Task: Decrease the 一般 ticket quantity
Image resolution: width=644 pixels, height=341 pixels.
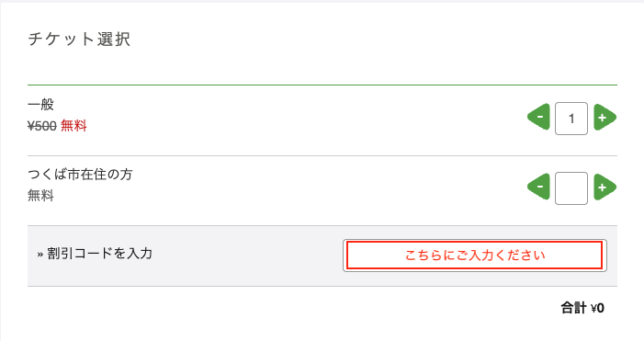Action: 539,117
